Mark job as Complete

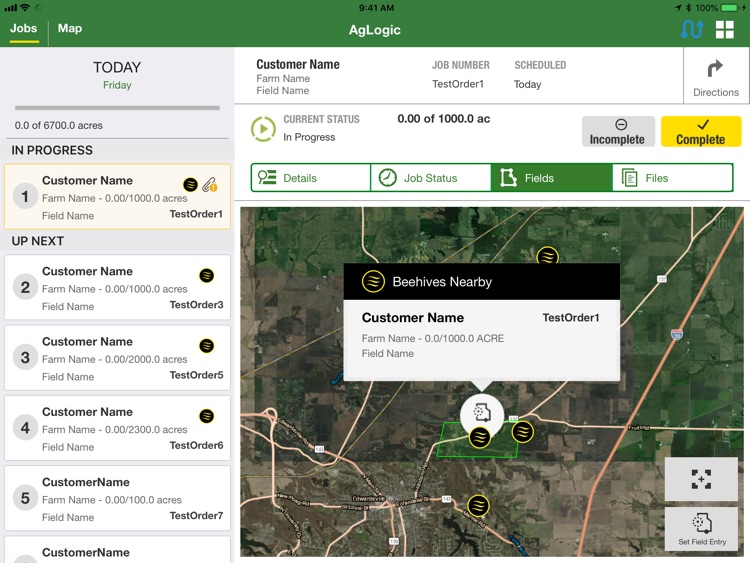coord(701,132)
